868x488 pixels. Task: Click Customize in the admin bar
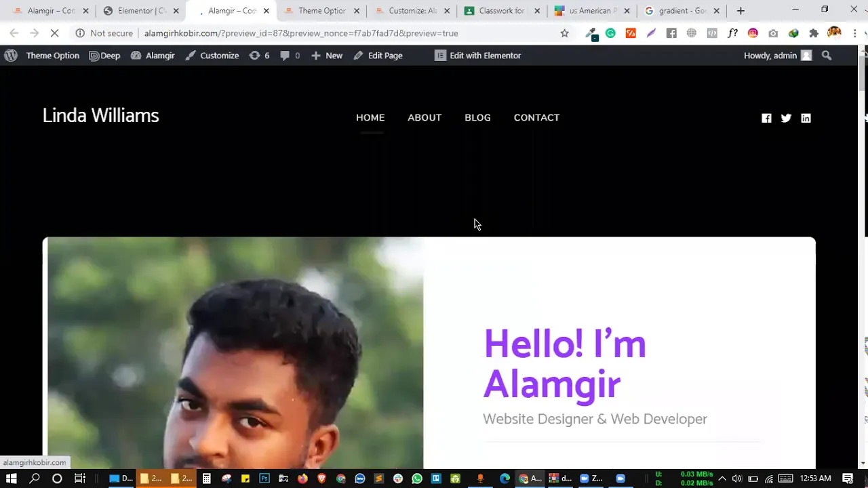point(212,56)
